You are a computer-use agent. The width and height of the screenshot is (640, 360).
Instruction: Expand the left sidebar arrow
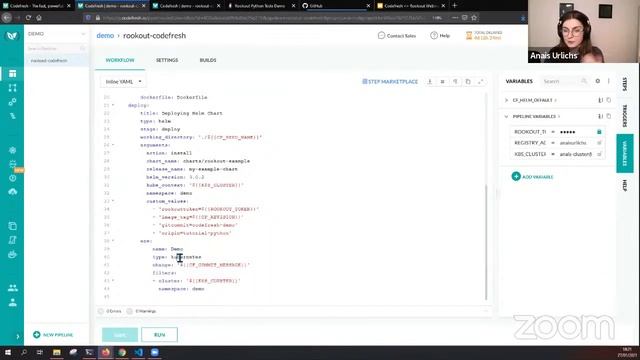(18, 336)
